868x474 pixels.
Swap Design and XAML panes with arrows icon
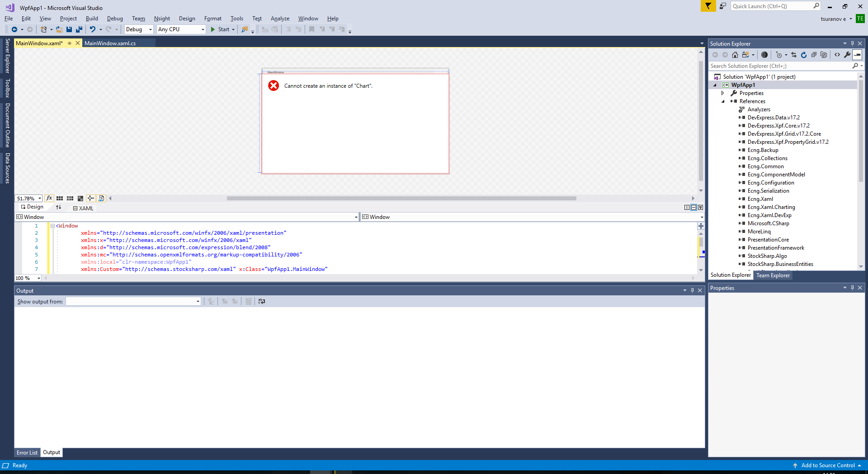coord(58,207)
